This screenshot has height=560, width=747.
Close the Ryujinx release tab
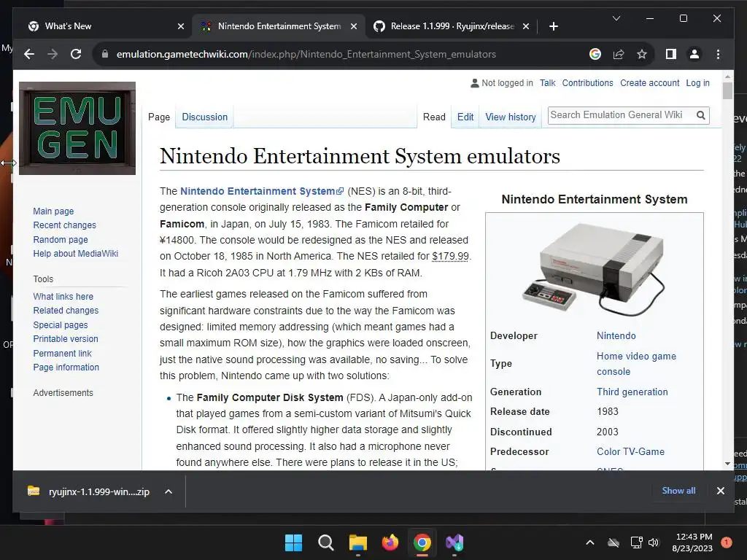pos(525,26)
